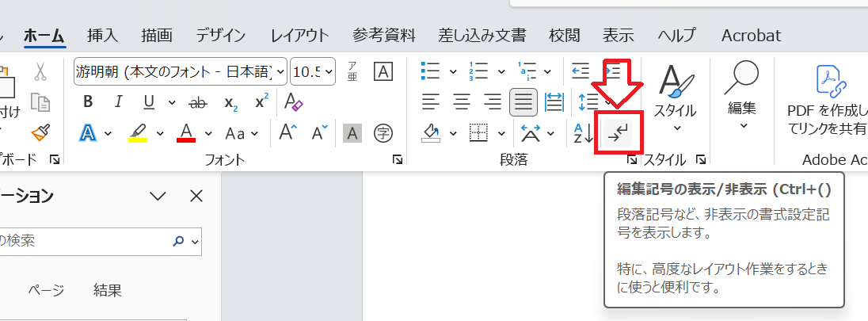This screenshot has width=868, height=321.
Task: Expand the bullet list dropdown arrow
Action: [x=453, y=72]
